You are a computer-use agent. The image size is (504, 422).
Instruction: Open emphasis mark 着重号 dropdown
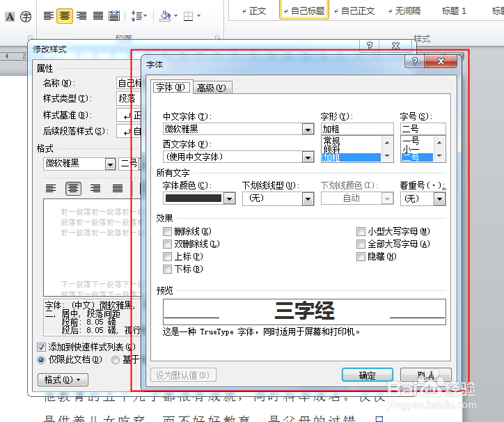(439, 198)
